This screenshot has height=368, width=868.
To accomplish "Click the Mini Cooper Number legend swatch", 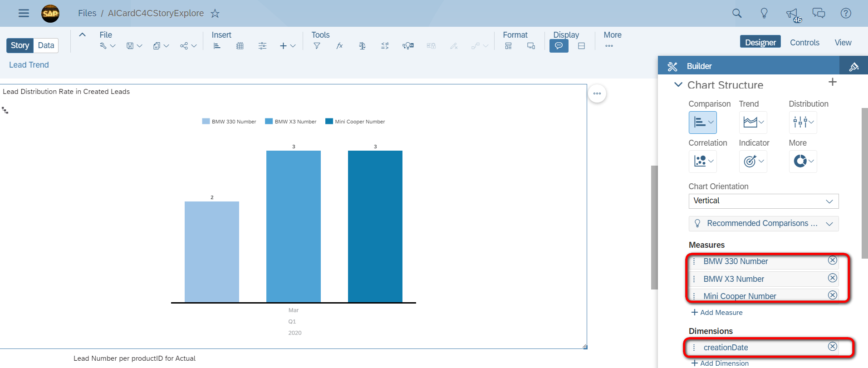I will (329, 122).
